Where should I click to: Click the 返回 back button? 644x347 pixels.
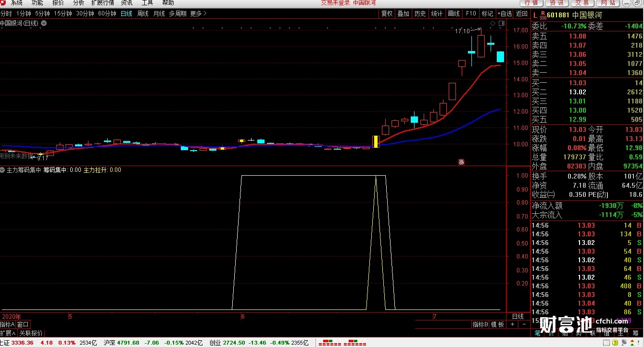click(x=522, y=13)
